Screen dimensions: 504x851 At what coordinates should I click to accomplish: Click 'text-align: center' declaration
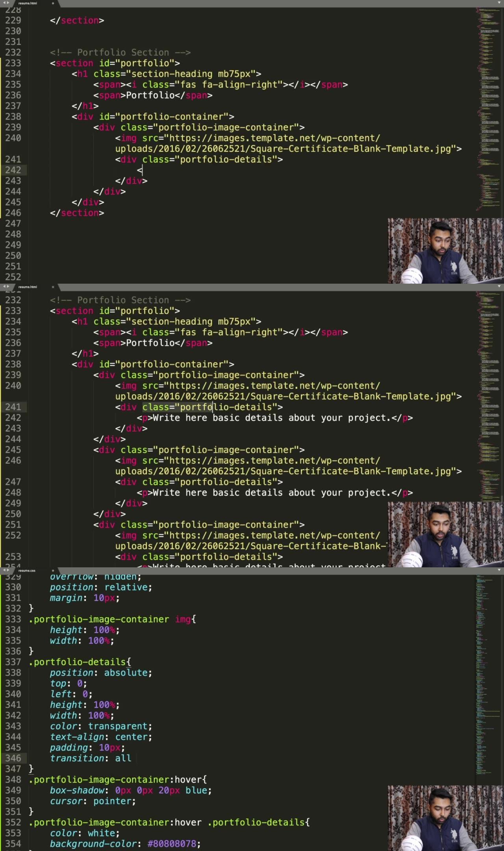coord(100,737)
